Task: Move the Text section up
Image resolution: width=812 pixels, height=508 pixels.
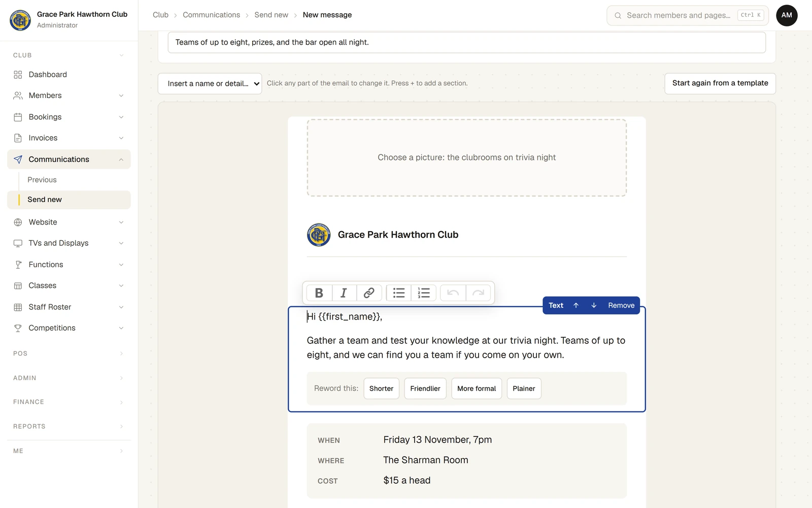Action: click(576, 305)
